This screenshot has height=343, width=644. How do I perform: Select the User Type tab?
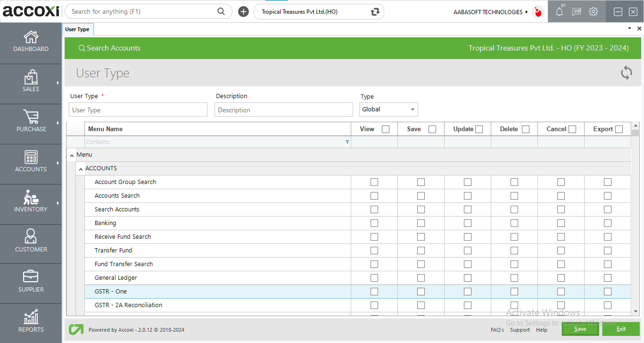pos(77,29)
